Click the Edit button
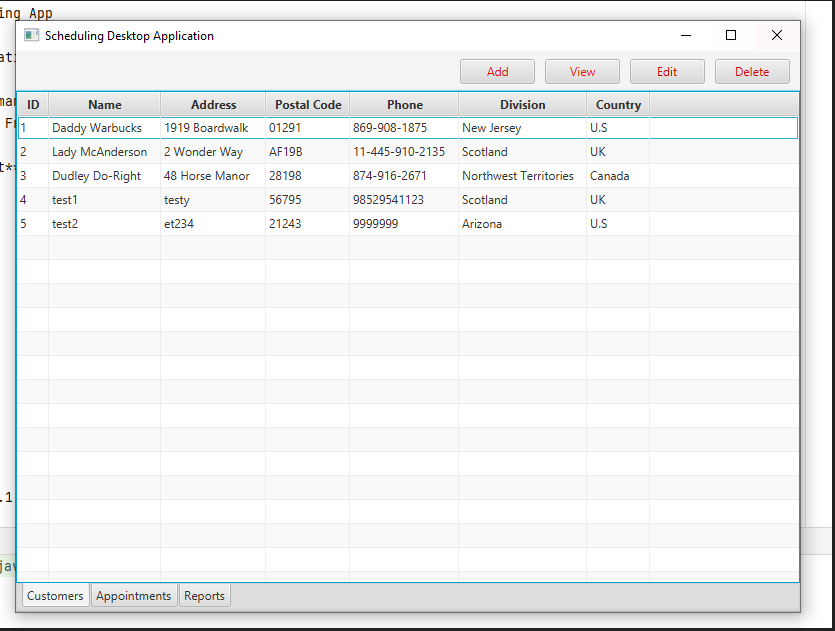Viewport: 835px width, 631px height. point(667,71)
